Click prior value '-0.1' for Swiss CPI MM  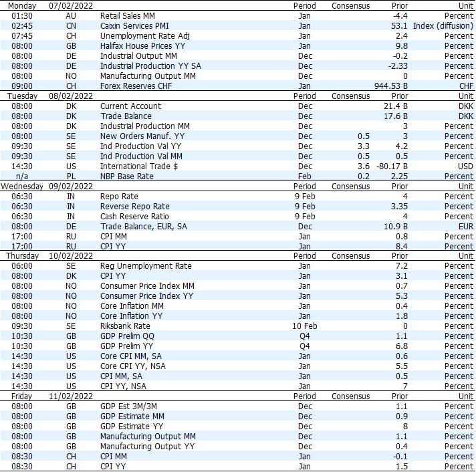point(400,456)
